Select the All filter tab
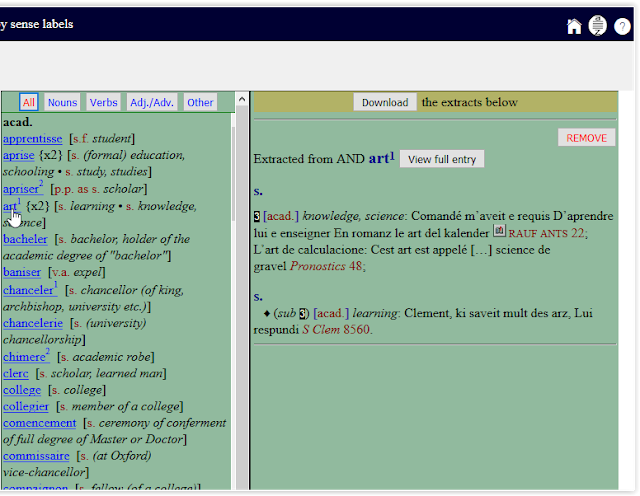This screenshot has height=496, width=640. (x=28, y=102)
